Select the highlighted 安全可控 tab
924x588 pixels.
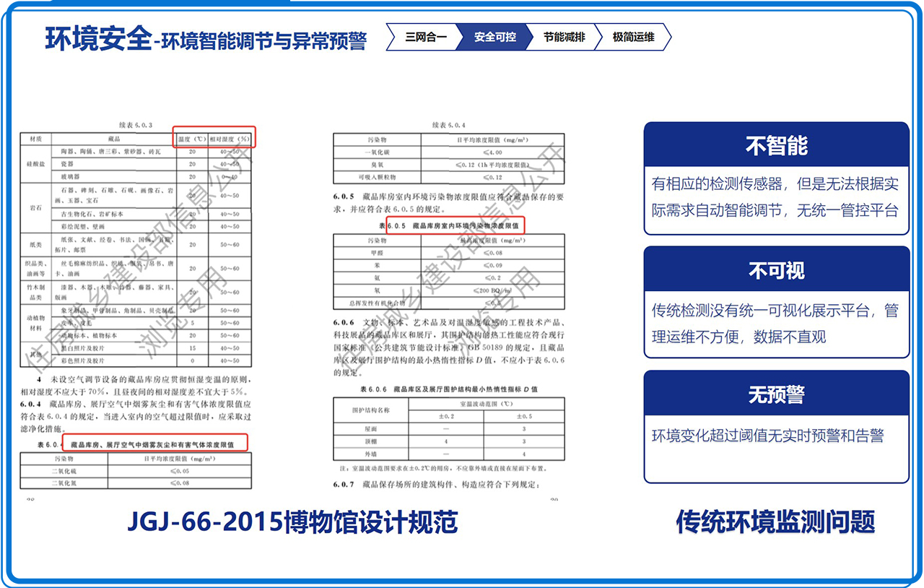tap(494, 37)
